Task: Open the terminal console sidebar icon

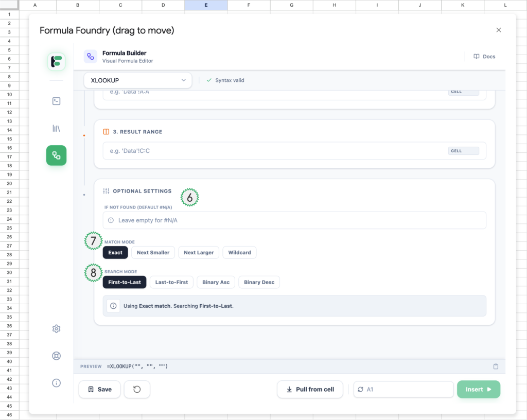Action: pos(56,101)
